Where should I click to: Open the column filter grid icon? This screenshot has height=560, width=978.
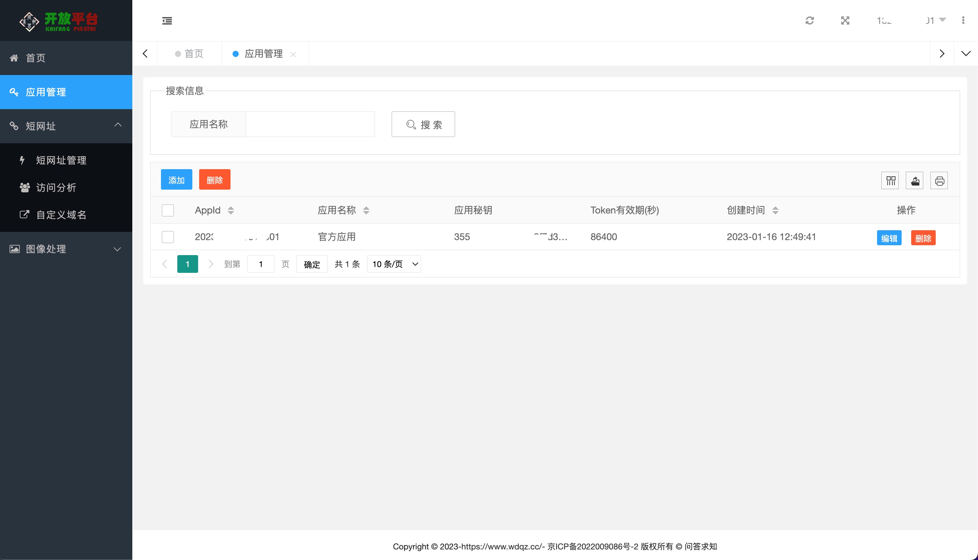(890, 181)
